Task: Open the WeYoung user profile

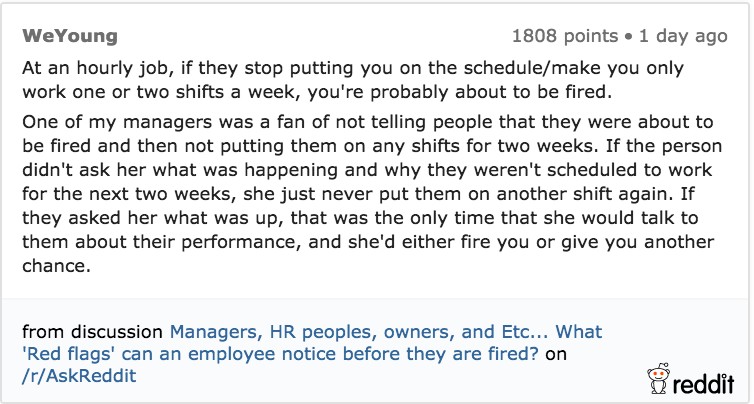Action: 69,37
